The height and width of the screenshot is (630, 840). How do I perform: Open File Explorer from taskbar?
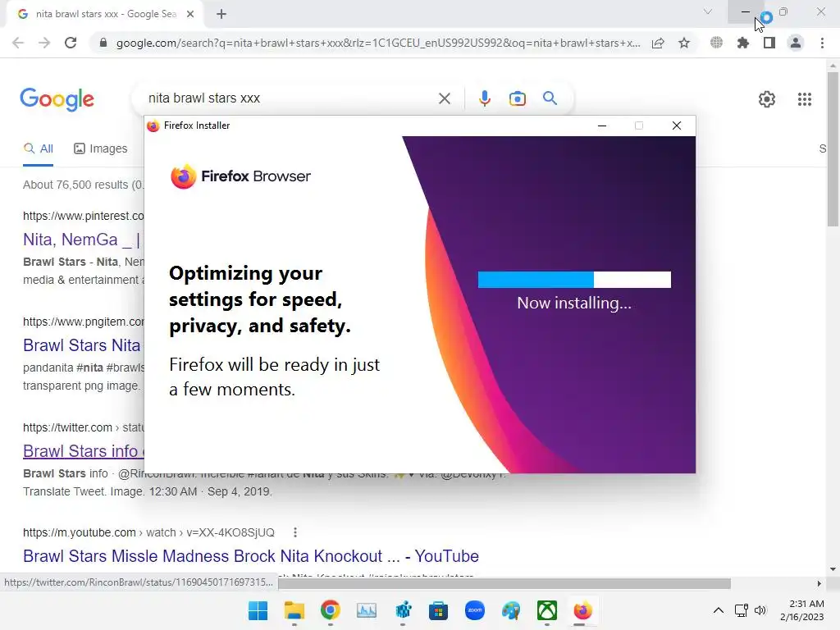coord(294,610)
